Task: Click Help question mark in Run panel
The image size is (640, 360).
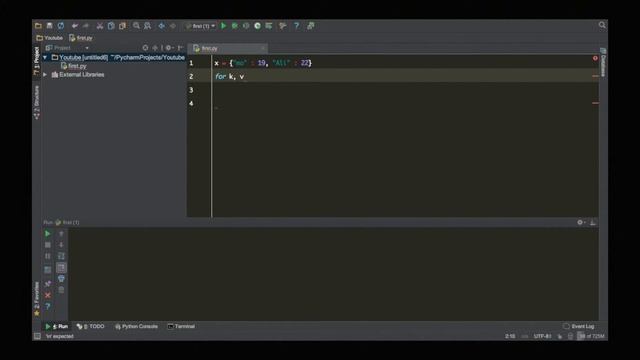Action: 47,306
